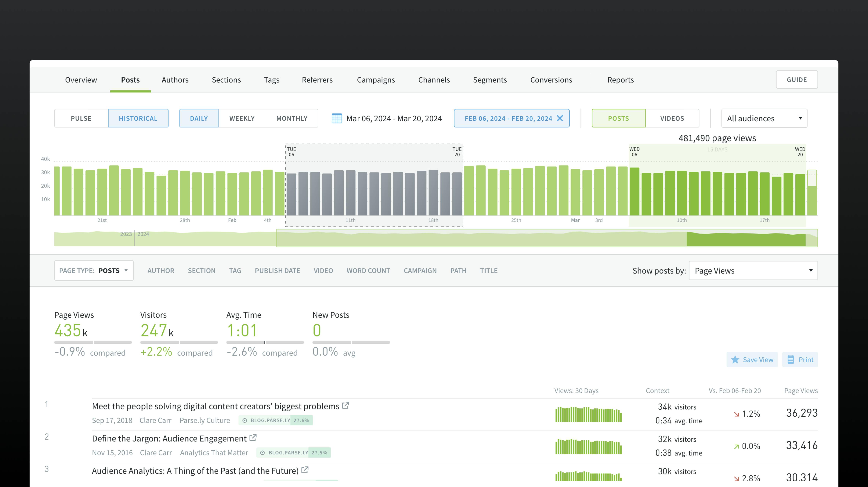Open post Define the Jargon: Audience Engagement

coord(169,438)
